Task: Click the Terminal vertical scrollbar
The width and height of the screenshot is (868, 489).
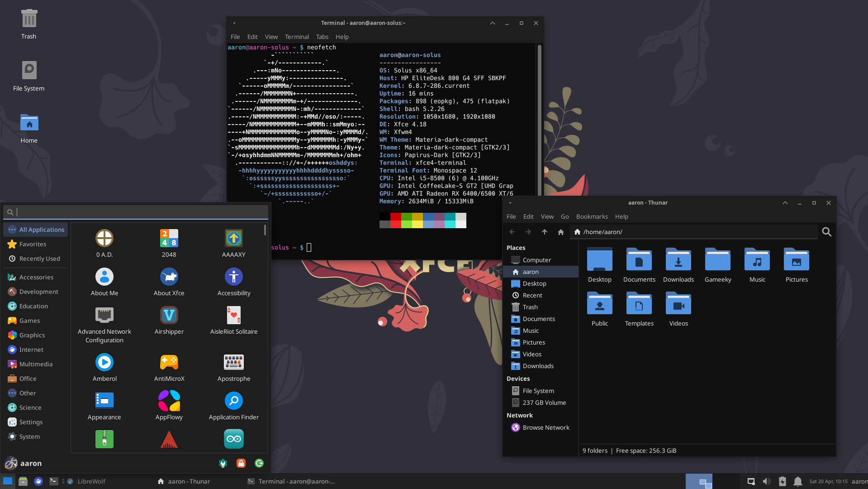Action: [539, 120]
